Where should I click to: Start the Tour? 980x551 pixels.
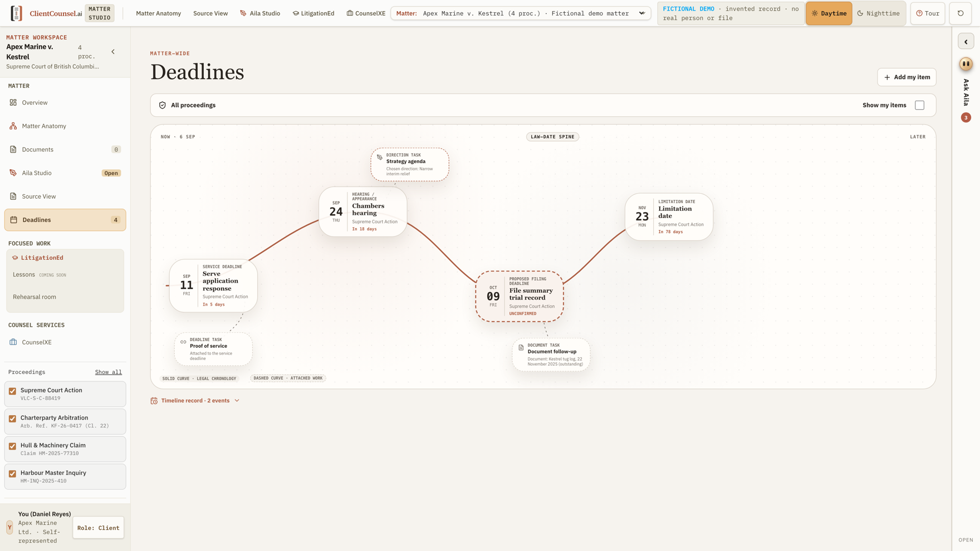[928, 13]
